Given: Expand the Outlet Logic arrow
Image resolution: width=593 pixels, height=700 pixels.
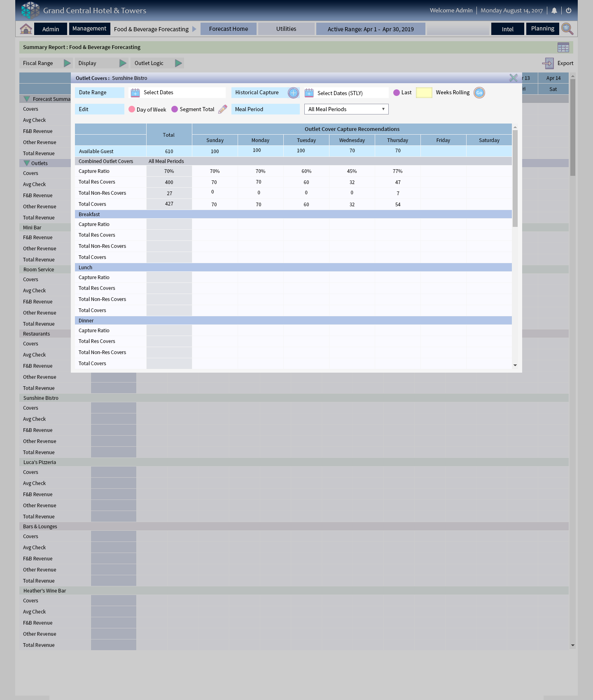Looking at the screenshot, I should pyautogui.click(x=178, y=63).
